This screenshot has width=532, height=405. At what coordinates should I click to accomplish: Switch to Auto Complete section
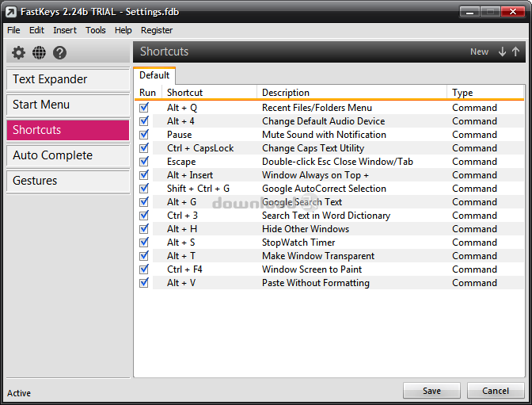pos(68,155)
